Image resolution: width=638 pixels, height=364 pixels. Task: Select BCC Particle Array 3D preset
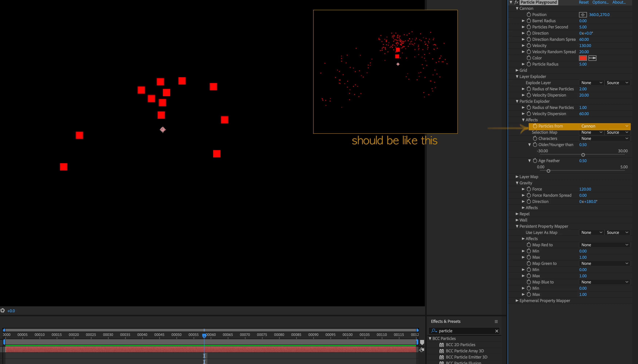coord(465,351)
